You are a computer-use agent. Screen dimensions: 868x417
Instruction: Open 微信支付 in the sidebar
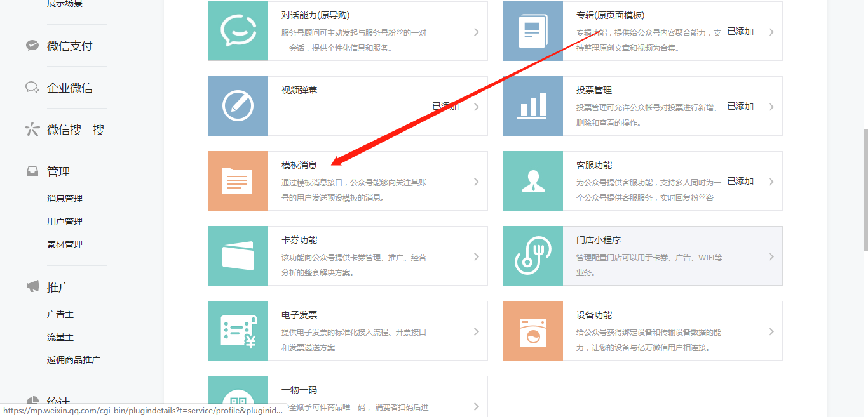coord(70,46)
